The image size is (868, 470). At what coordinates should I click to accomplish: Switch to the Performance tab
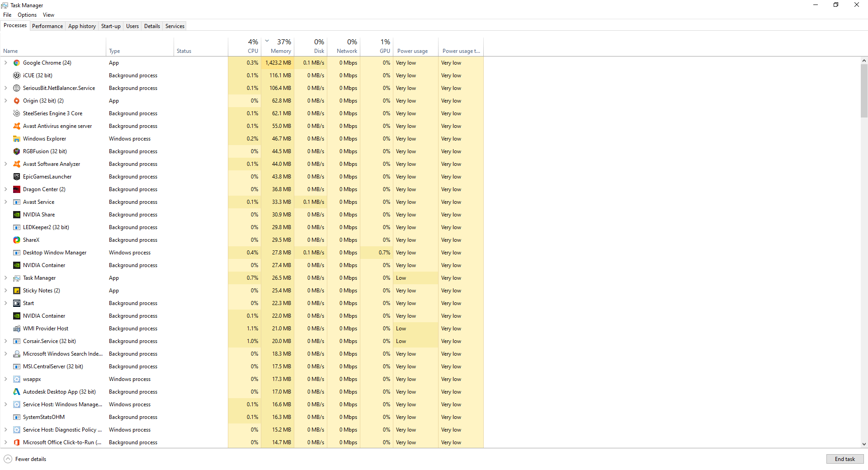47,26
